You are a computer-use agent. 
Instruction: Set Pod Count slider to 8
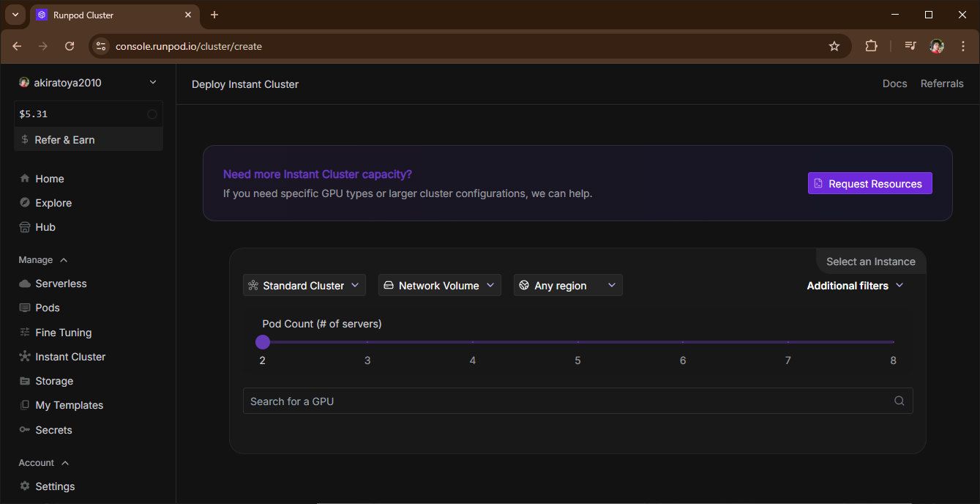click(x=894, y=342)
